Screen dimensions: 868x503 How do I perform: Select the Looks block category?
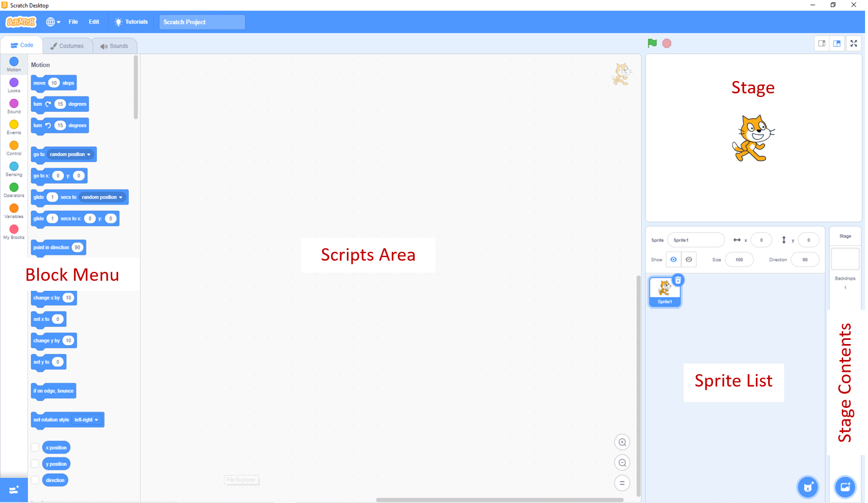(14, 86)
